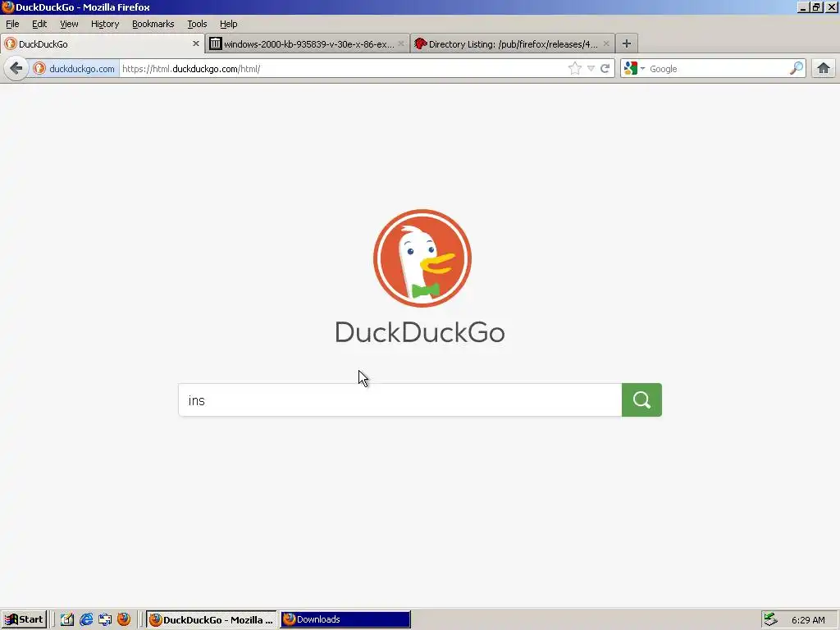Switch to the windows-2000-kb-935839 tab
The width and height of the screenshot is (840, 630).
(x=307, y=44)
